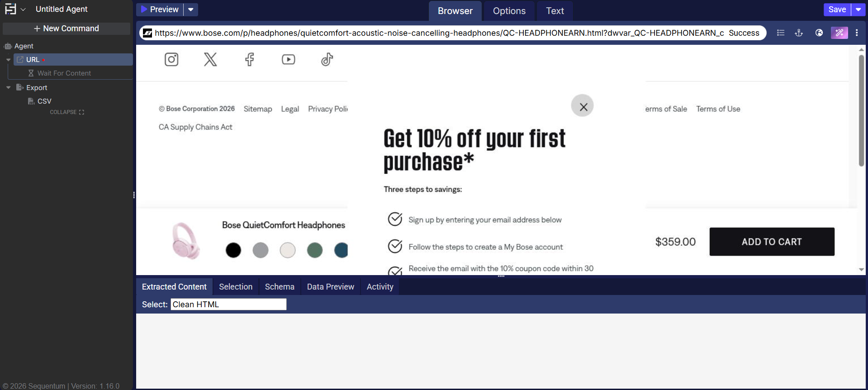Click the ADD TO CART button
The height and width of the screenshot is (390, 868).
click(x=772, y=242)
